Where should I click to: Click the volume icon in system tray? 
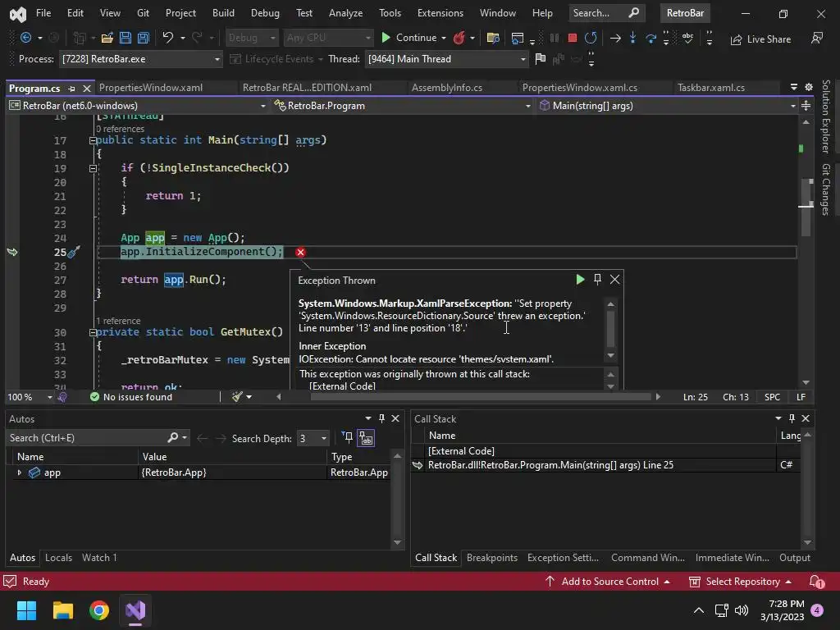click(742, 610)
